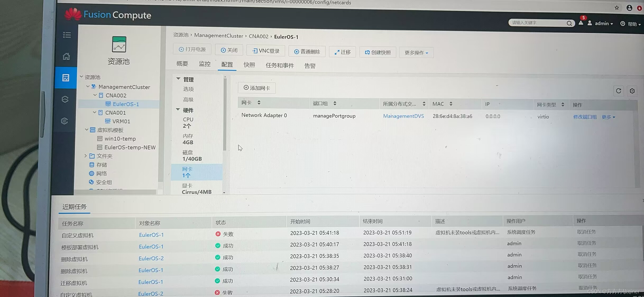
Task: Select the resource pool sidebar icon
Action: tap(66, 78)
